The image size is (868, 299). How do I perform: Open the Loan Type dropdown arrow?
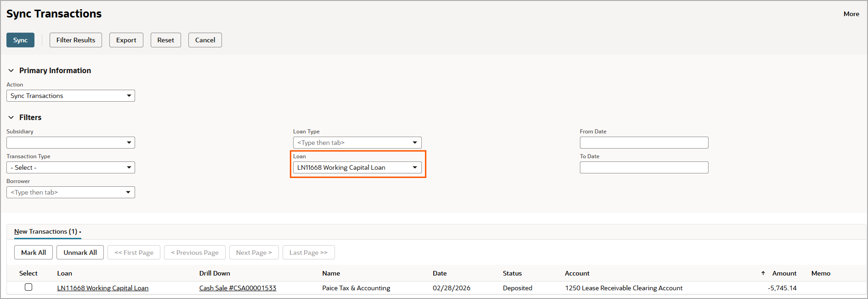tap(414, 143)
